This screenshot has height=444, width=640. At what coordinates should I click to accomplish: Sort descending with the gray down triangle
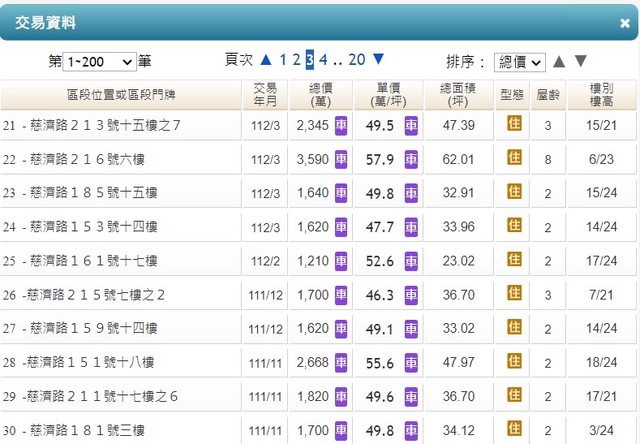pyautogui.click(x=581, y=62)
